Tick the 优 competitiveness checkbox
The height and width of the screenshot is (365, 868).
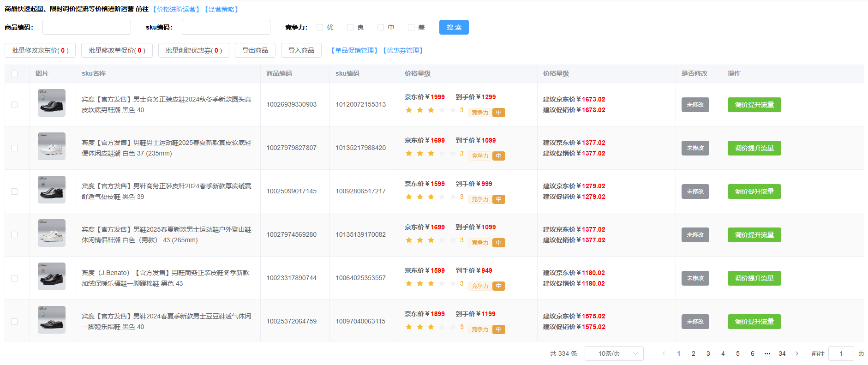(x=320, y=27)
